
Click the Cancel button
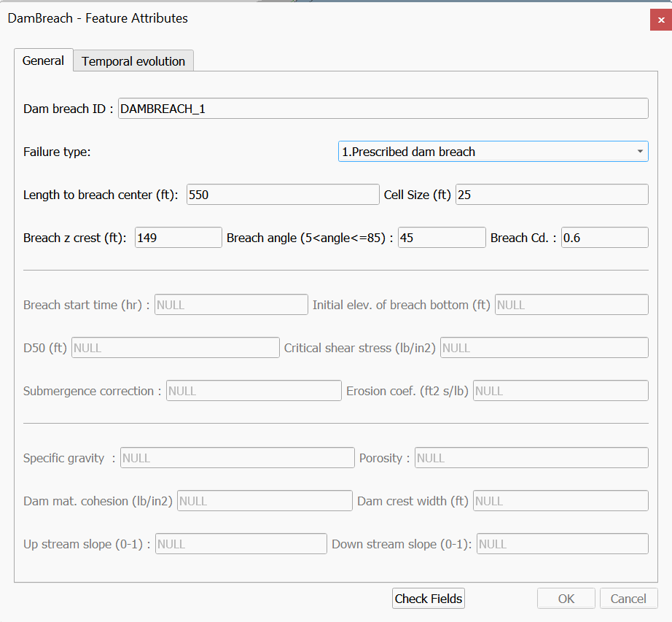coord(628,599)
